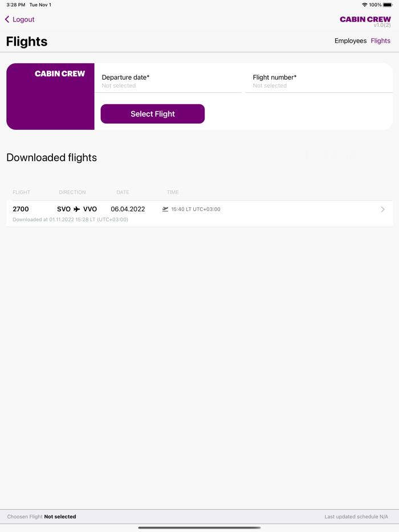Image resolution: width=399 pixels, height=532 pixels.
Task: Click the home indicator bar at the bottom
Action: pos(199,527)
